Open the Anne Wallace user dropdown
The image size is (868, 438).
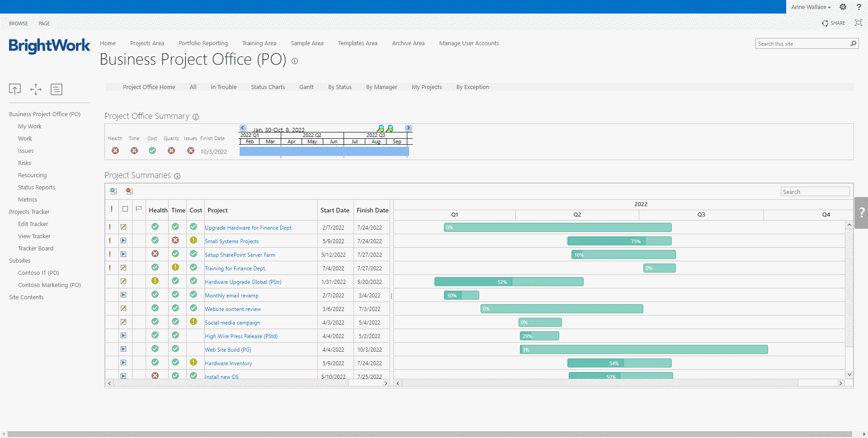811,7
